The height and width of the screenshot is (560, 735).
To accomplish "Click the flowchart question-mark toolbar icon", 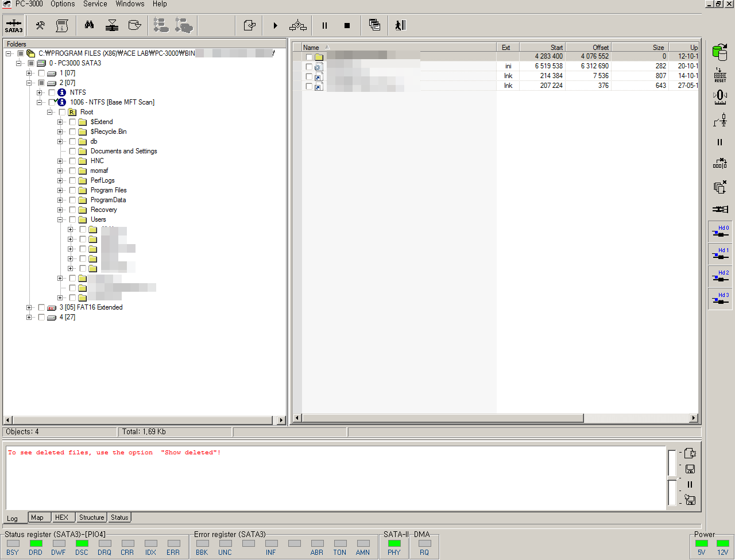I will coord(298,25).
